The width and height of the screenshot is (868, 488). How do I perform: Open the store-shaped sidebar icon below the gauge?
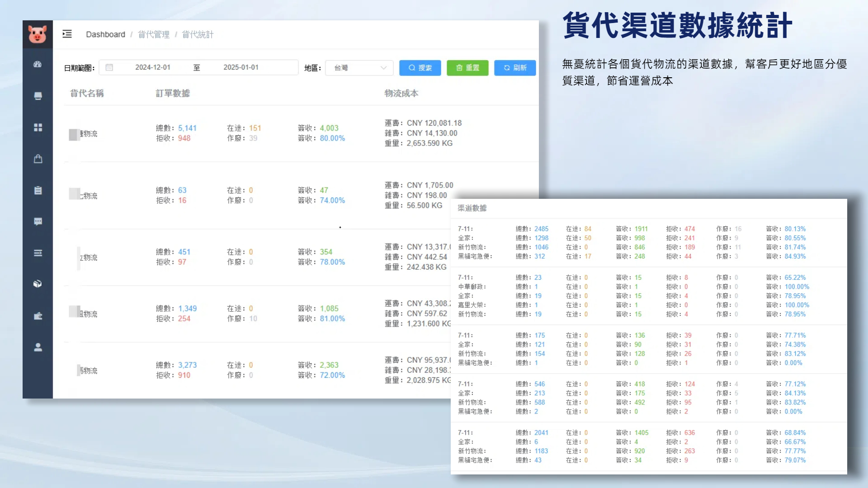(38, 96)
